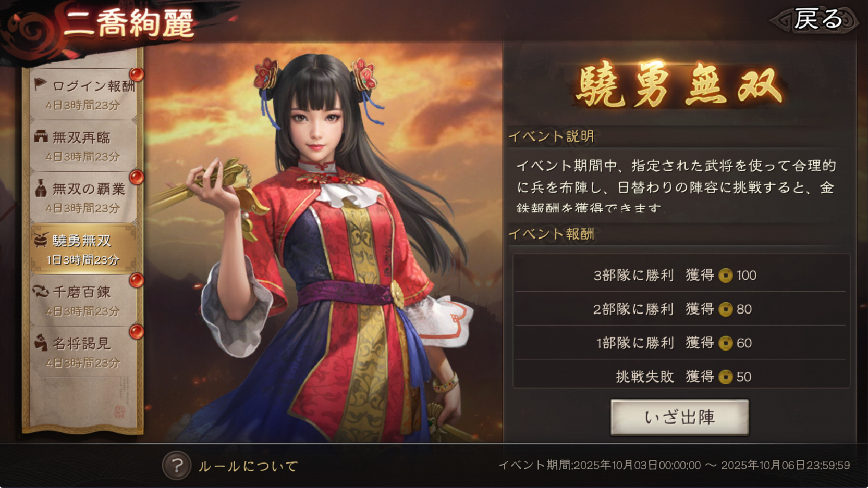Image resolution: width=868 pixels, height=488 pixels.
Task: Click the kneeling figure icon beside 名将謁見
Action: (x=41, y=343)
